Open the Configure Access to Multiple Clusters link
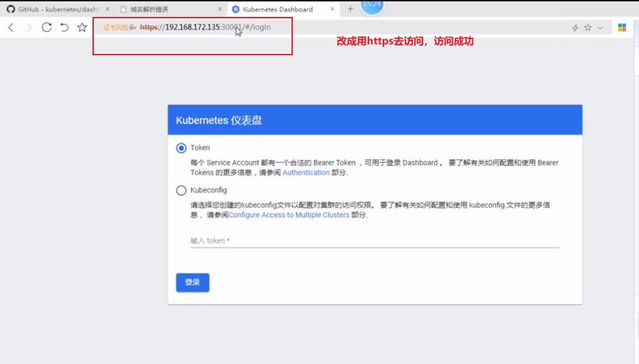639x364 pixels. tap(289, 214)
